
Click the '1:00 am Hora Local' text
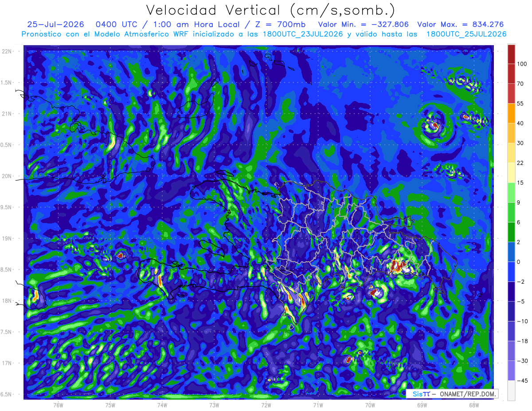[x=197, y=24]
